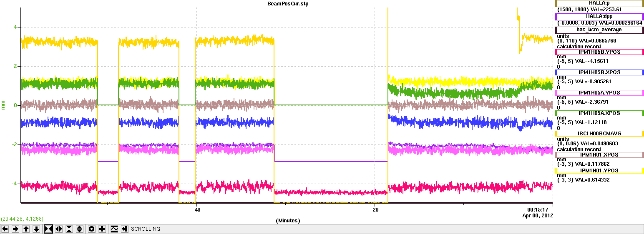Click the Apr 08, 2012 date label

pos(538,216)
